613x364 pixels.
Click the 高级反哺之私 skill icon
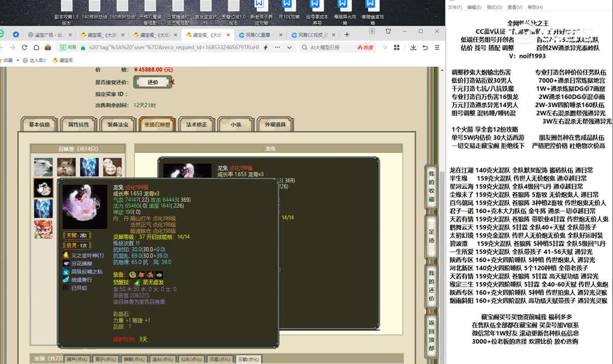click(x=66, y=271)
